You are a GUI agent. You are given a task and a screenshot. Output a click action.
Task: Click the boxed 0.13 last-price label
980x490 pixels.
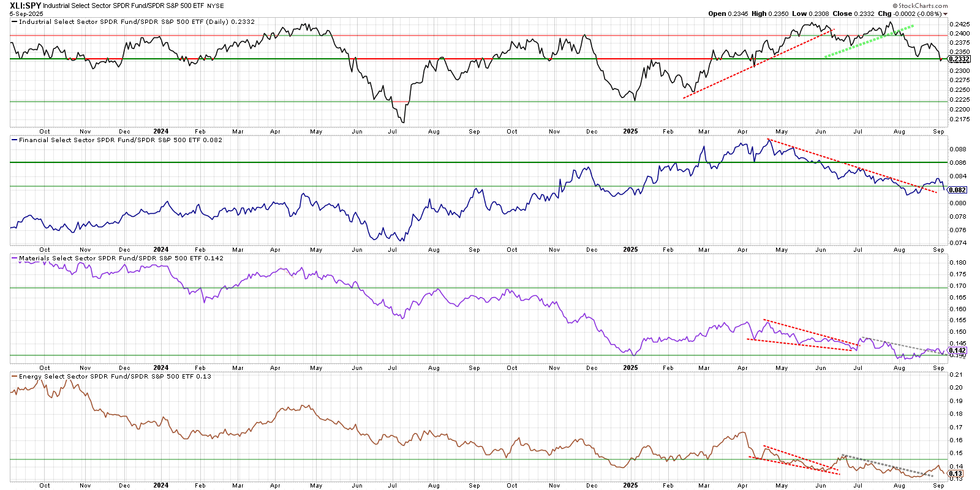pos(956,473)
